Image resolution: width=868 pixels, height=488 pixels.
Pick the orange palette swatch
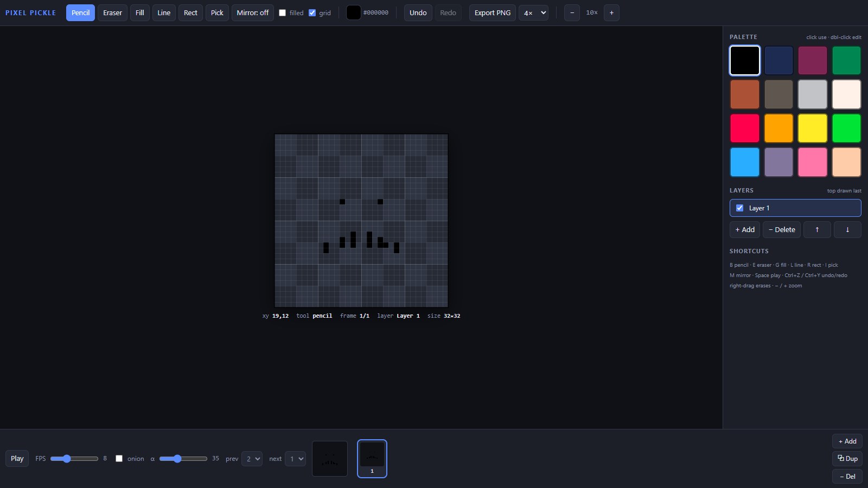click(778, 128)
